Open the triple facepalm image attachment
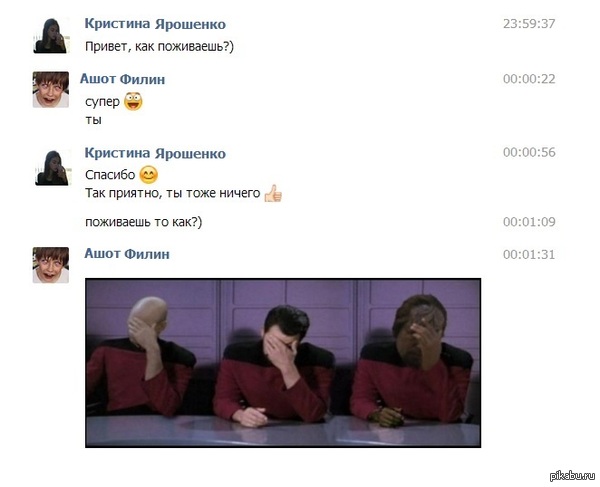The width and height of the screenshot is (600, 487). (x=283, y=363)
